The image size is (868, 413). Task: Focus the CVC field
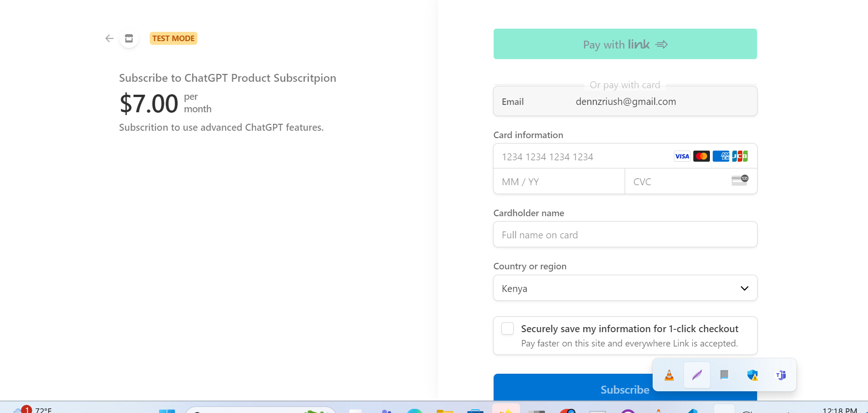tap(691, 182)
